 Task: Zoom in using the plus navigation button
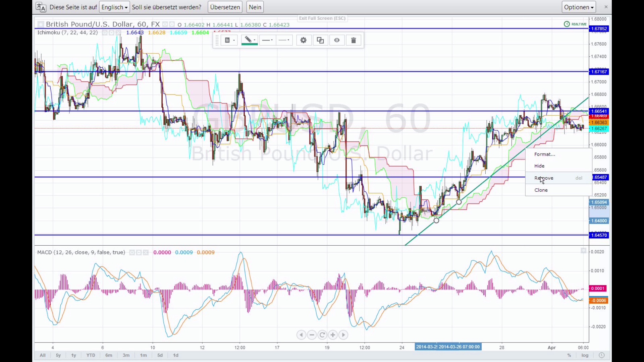(x=333, y=335)
